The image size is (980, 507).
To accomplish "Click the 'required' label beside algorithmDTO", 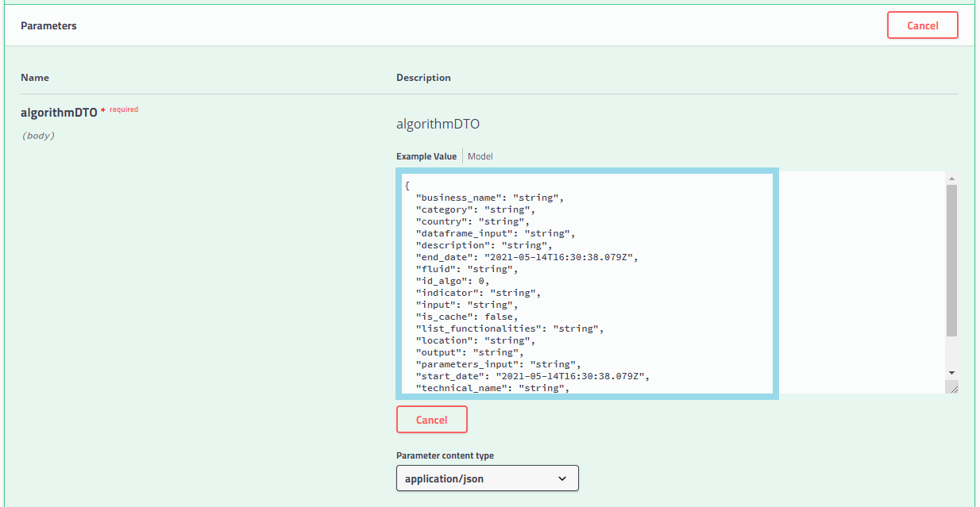I will click(124, 109).
